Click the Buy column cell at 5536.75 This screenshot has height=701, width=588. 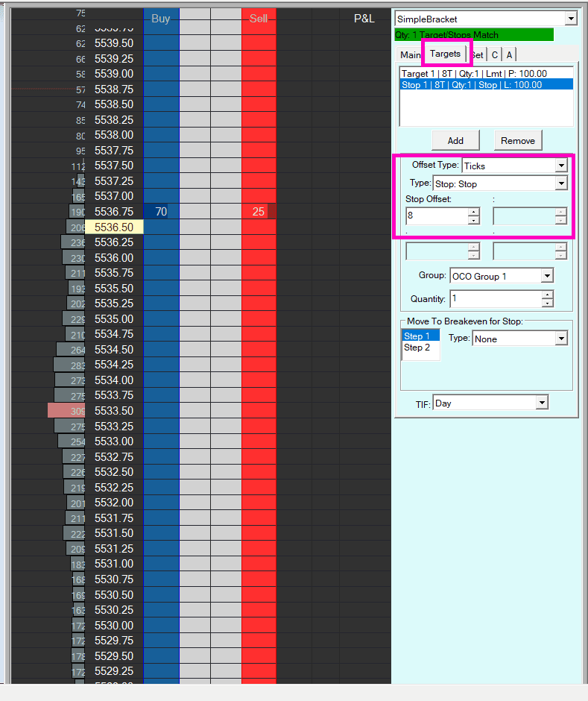[x=161, y=212]
